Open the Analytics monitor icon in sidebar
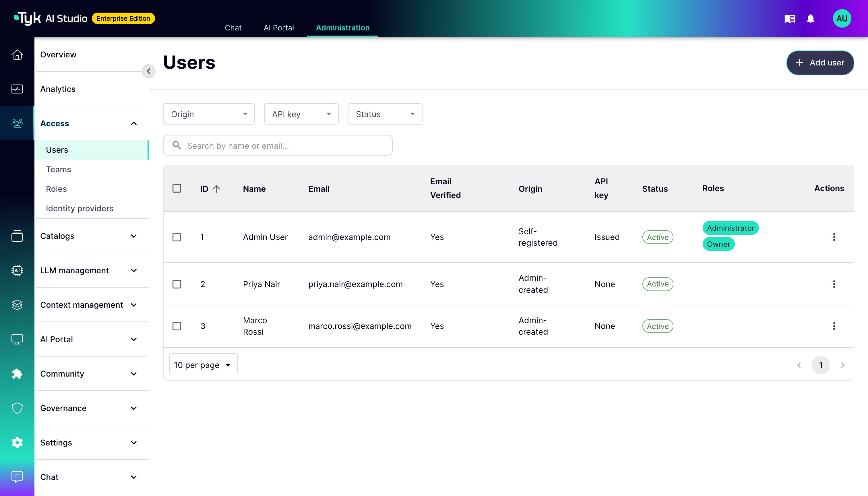868x496 pixels. [x=17, y=89]
